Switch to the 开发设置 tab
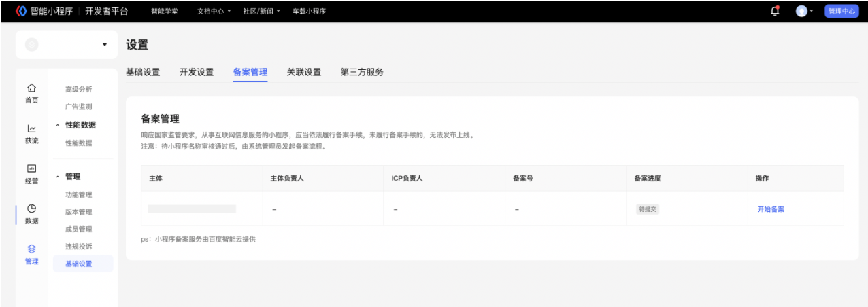 click(197, 72)
